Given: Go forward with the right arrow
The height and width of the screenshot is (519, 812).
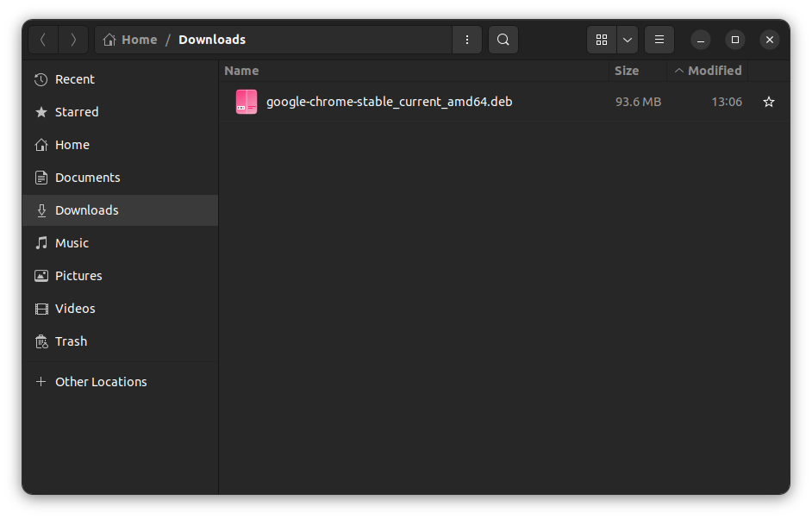Looking at the screenshot, I should click(73, 40).
